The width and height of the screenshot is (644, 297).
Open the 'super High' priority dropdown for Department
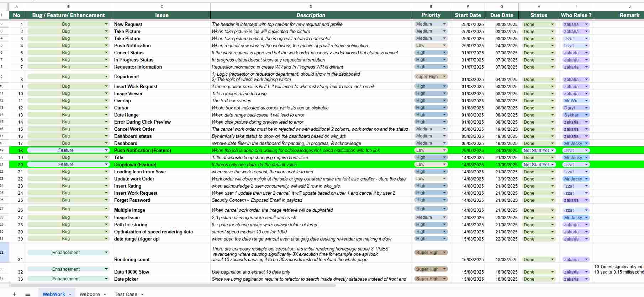(444, 77)
